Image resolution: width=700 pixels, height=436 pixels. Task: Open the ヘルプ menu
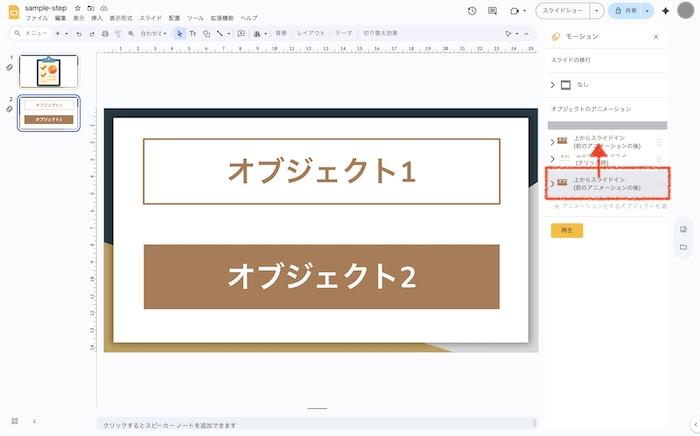click(x=249, y=18)
